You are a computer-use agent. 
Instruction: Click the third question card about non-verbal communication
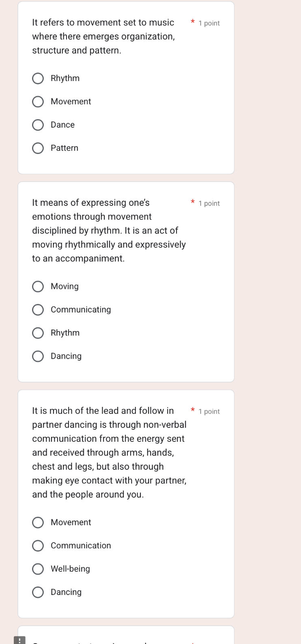click(126, 503)
